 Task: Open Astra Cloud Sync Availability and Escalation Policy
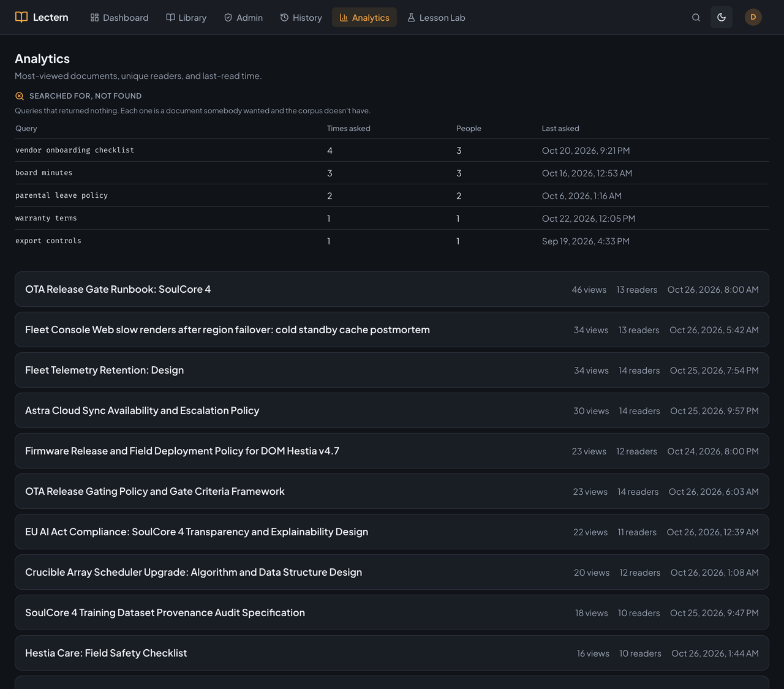pyautogui.click(x=392, y=410)
